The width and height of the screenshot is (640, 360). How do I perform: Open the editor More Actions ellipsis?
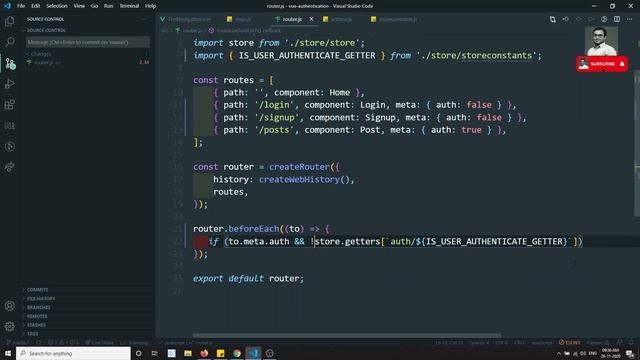coord(629,19)
